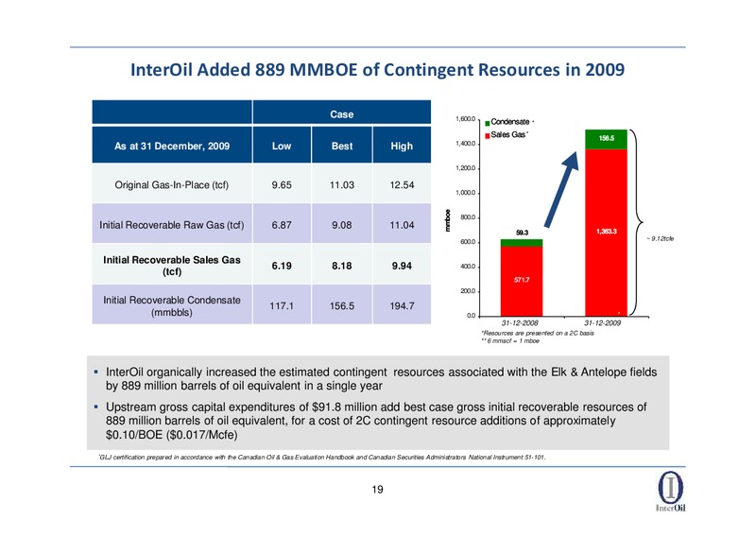Click the 1,363.3 red bar segment
Image resolution: width=756 pixels, height=537 pixels.
607,233
